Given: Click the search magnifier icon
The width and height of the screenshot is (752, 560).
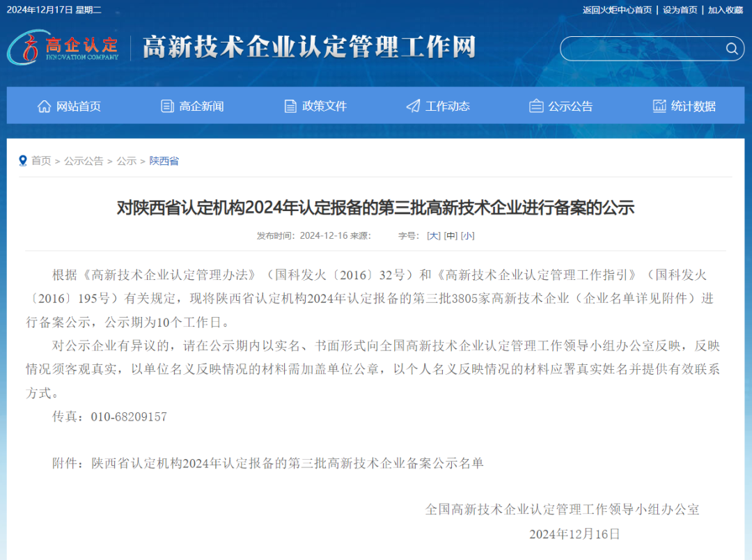Looking at the screenshot, I should coord(731,49).
